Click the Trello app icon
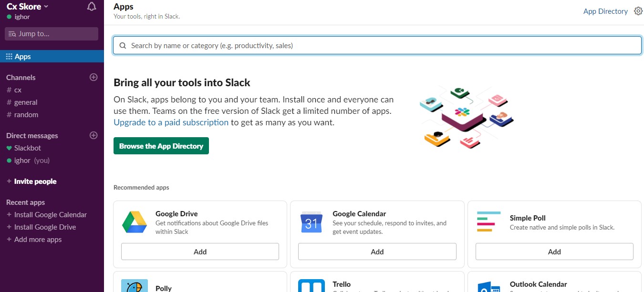The image size is (644, 292). pyautogui.click(x=312, y=285)
